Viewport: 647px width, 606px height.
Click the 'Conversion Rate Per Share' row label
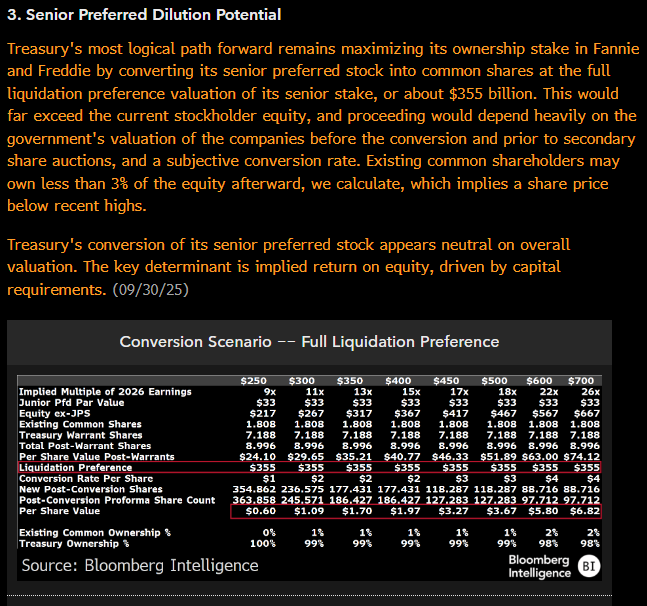(86, 479)
